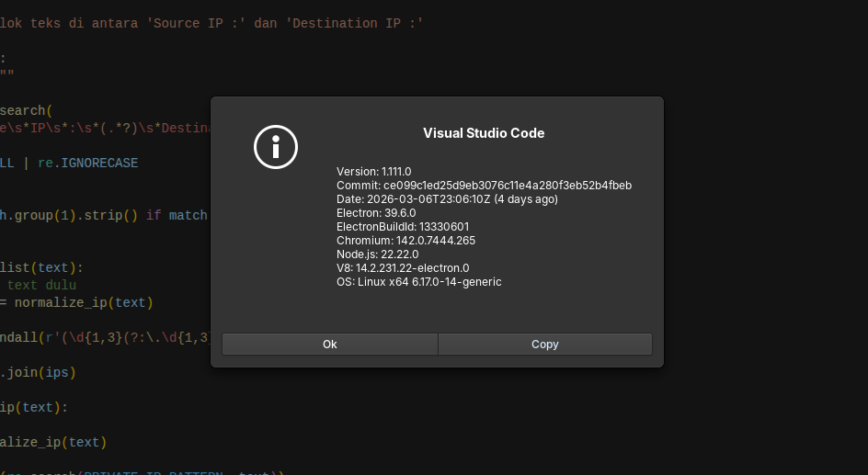
Task: Click the 'text dulu' comment in the code
Action: [x=41, y=285]
